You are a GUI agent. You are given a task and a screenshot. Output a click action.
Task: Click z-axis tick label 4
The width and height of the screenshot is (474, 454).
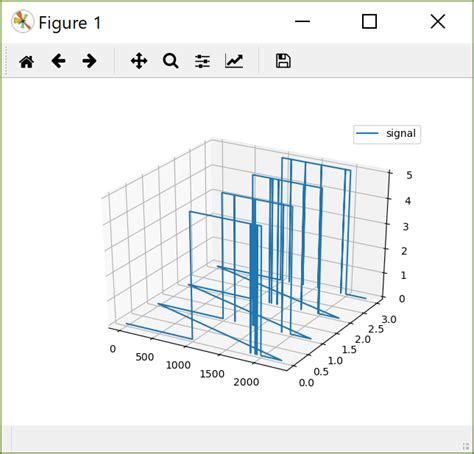[x=408, y=201]
